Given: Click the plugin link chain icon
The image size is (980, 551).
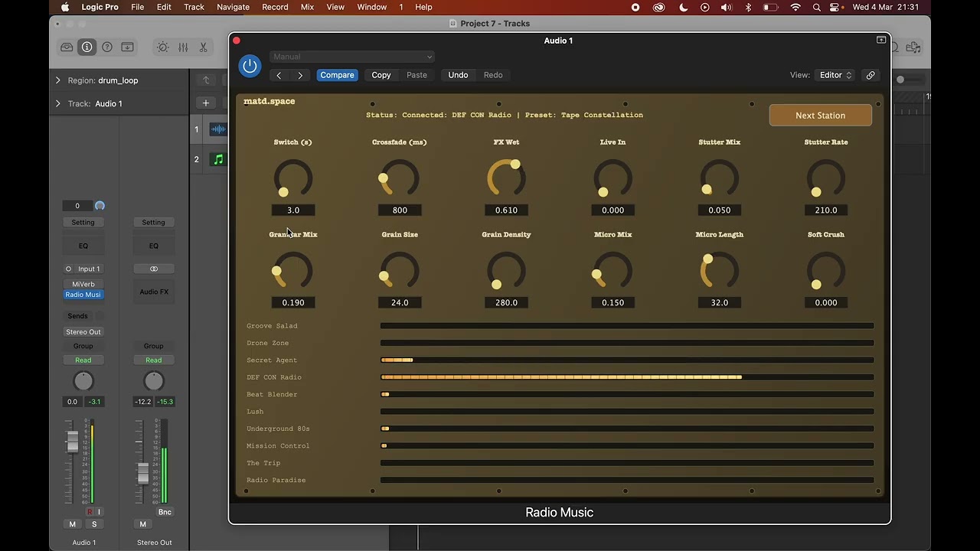Looking at the screenshot, I should coord(871,75).
